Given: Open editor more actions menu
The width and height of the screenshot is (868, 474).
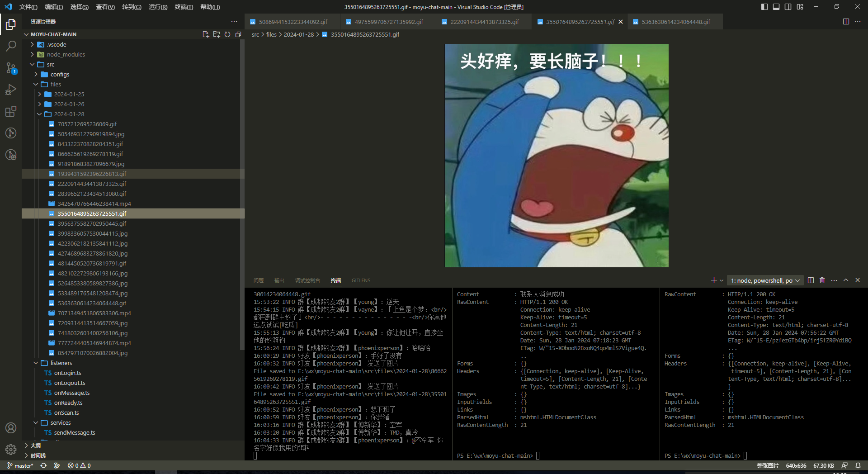Looking at the screenshot, I should [858, 22].
